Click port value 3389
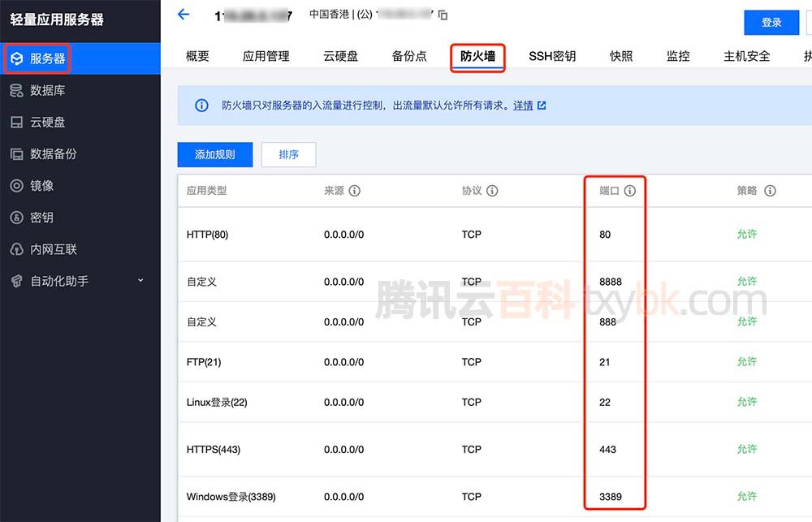The image size is (812, 522). [611, 497]
